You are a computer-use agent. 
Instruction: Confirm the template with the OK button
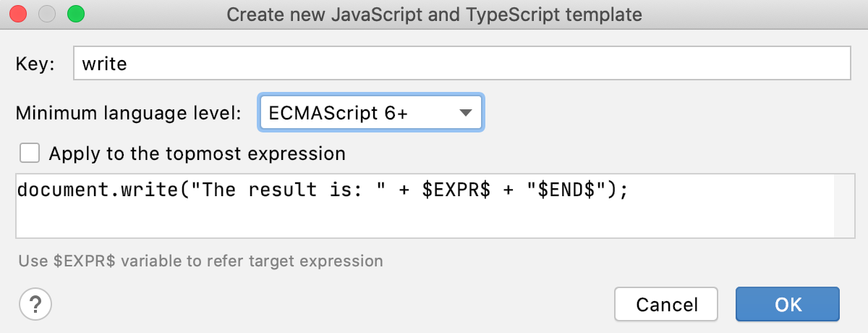[x=788, y=304]
